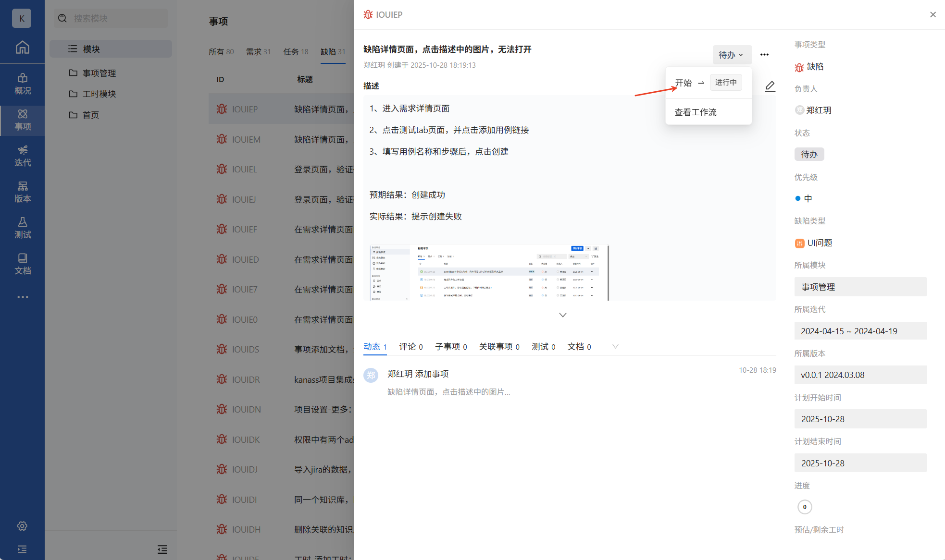Open the screenshot thumbnail in description

point(489,272)
